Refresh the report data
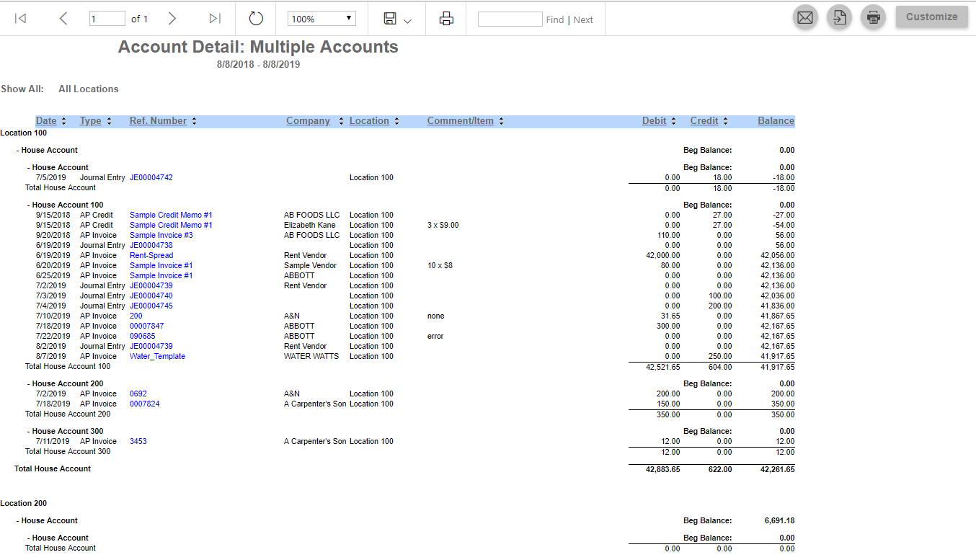 click(257, 19)
